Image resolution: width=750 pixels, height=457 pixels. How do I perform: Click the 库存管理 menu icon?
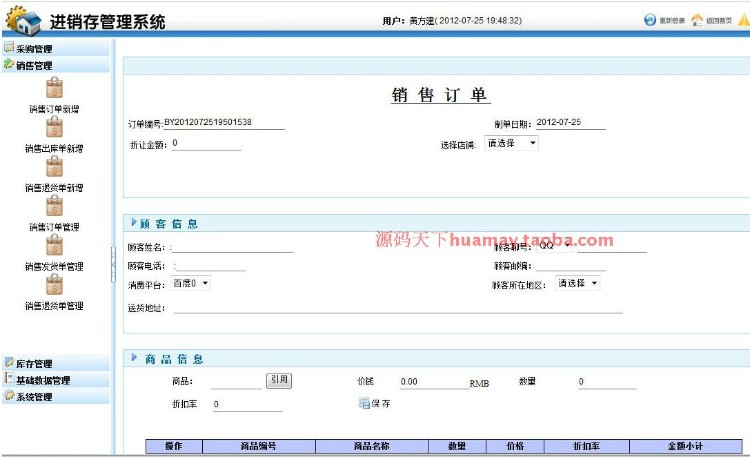coord(9,362)
